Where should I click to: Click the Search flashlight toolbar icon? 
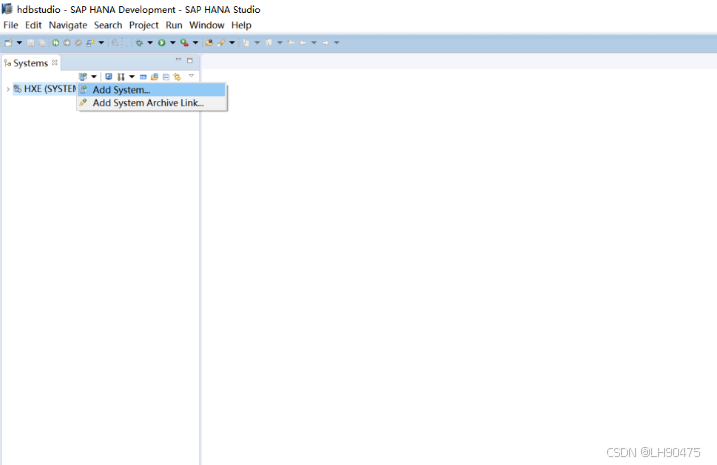(221, 43)
